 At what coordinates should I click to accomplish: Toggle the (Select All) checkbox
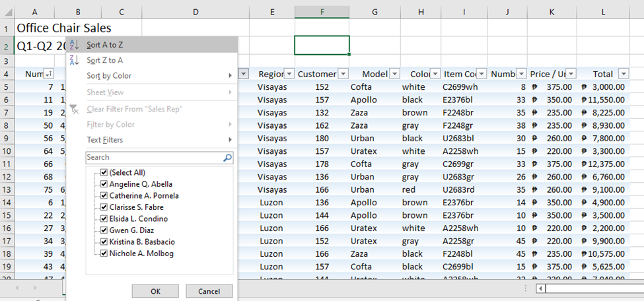pos(104,172)
